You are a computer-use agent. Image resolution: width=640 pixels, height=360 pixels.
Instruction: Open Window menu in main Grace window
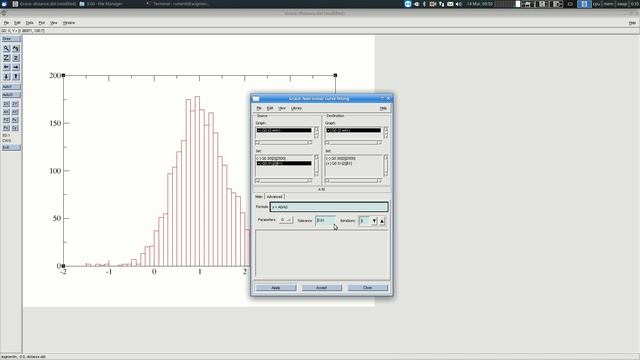[x=69, y=23]
